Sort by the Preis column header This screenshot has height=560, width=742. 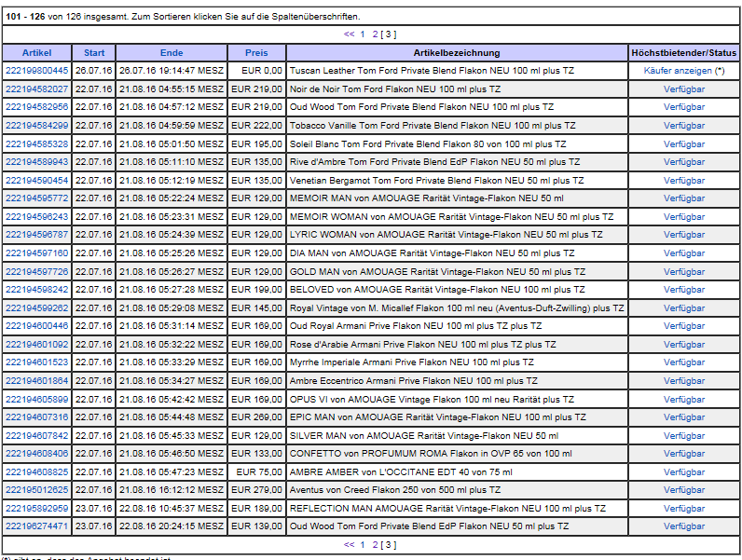(256, 53)
